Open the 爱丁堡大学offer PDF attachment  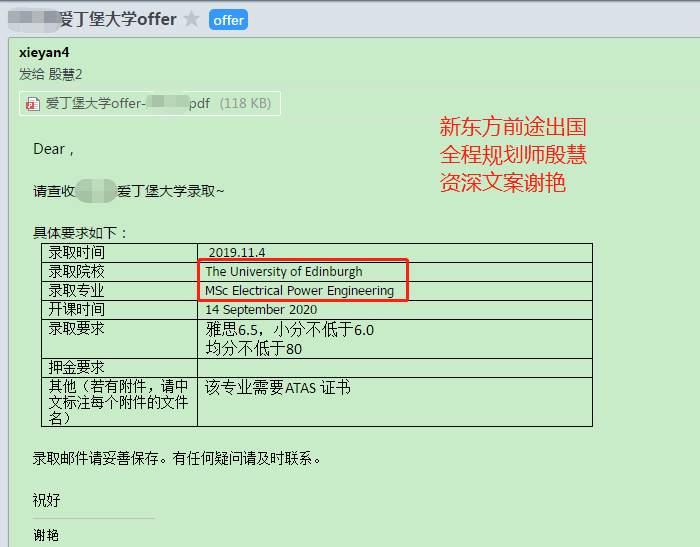pos(150,104)
